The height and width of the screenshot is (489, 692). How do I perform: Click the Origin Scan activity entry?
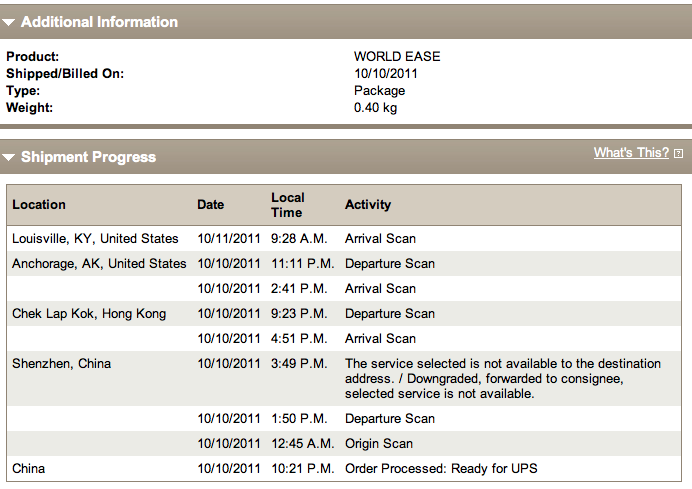click(379, 444)
